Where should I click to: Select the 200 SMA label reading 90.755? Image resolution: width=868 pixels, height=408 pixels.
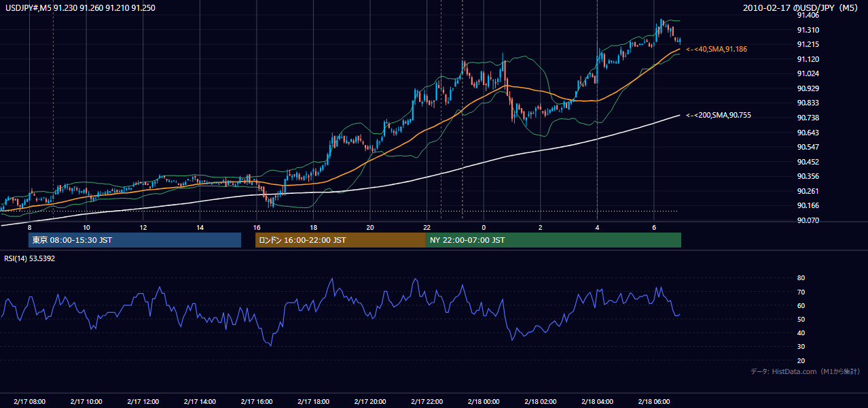click(719, 116)
